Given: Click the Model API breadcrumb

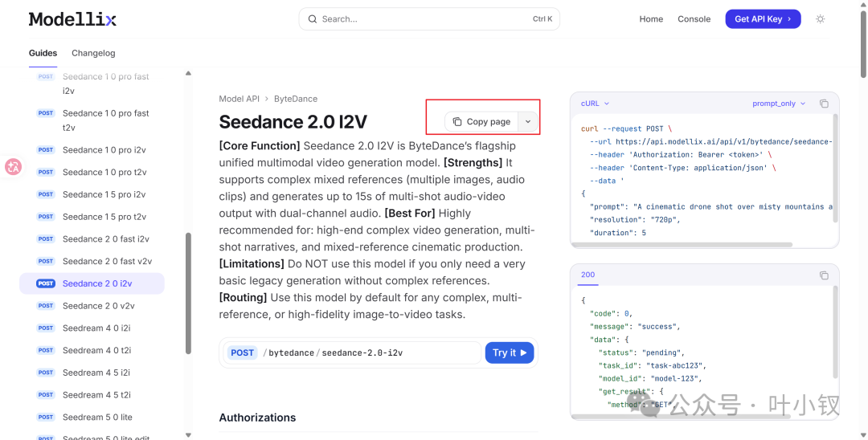Looking at the screenshot, I should [x=240, y=99].
